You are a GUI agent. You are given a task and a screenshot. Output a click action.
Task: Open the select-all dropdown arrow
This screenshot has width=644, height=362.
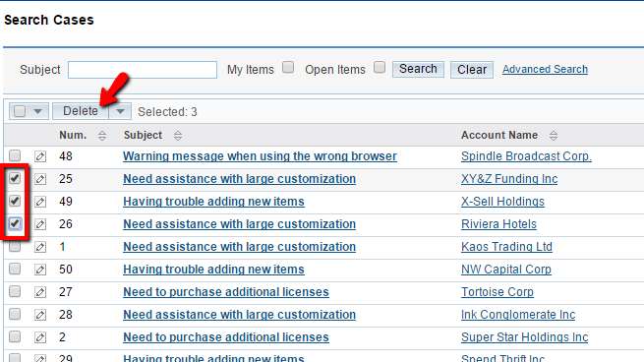(37, 111)
